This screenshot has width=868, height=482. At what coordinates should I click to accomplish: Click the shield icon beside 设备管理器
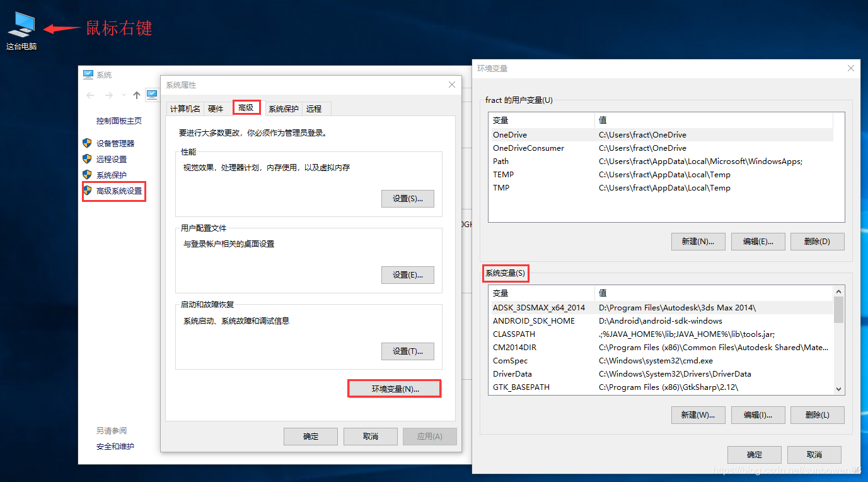coord(87,143)
